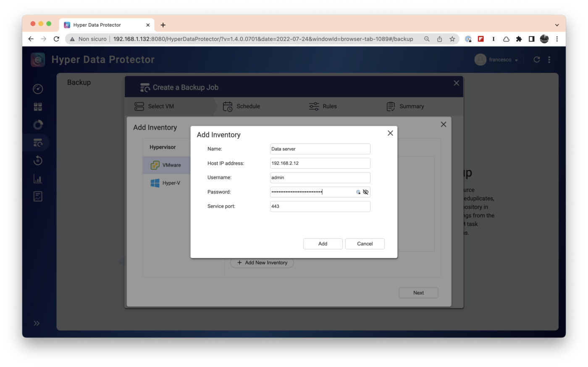Go to the Summary wizard step
This screenshot has width=588, height=367.
(x=405, y=106)
